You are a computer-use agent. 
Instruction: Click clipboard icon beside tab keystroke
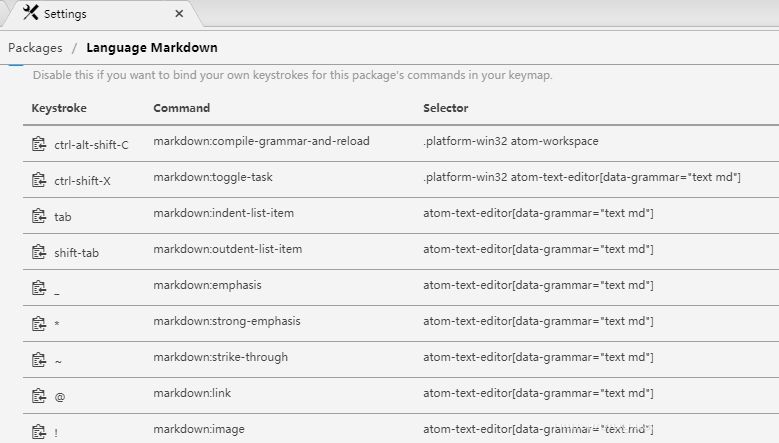39,216
